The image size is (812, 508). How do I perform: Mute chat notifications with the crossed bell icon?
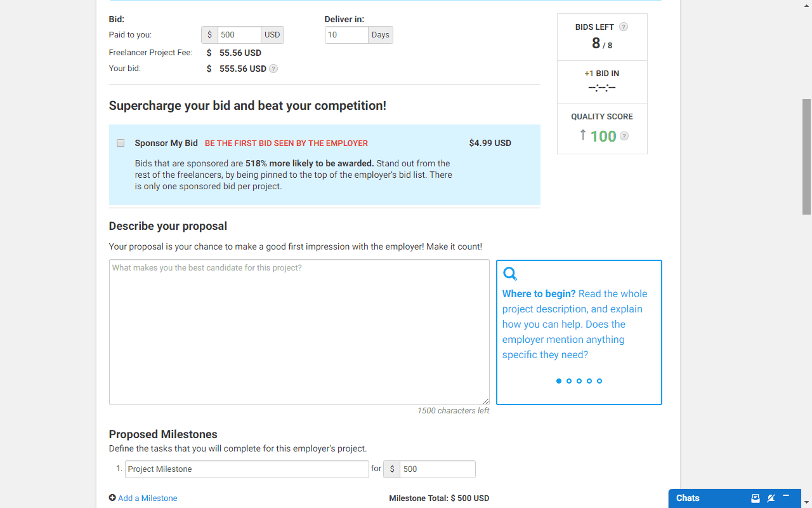(771, 498)
